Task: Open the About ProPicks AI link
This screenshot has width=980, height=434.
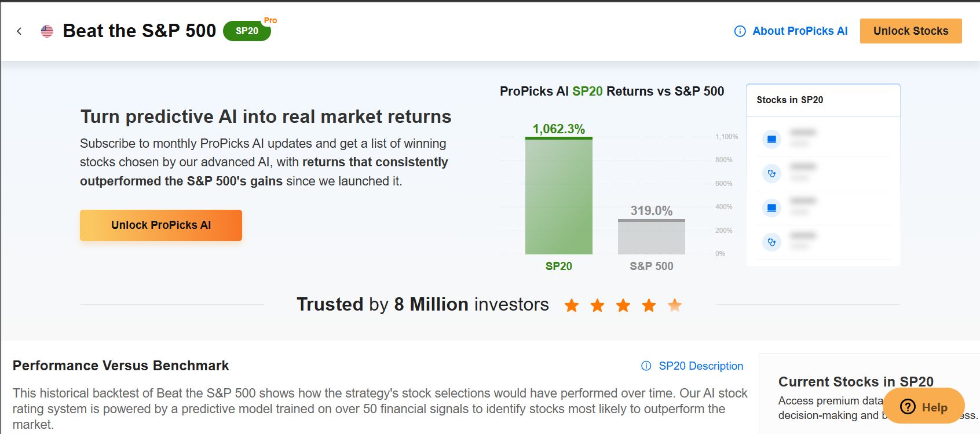Action: tap(799, 31)
